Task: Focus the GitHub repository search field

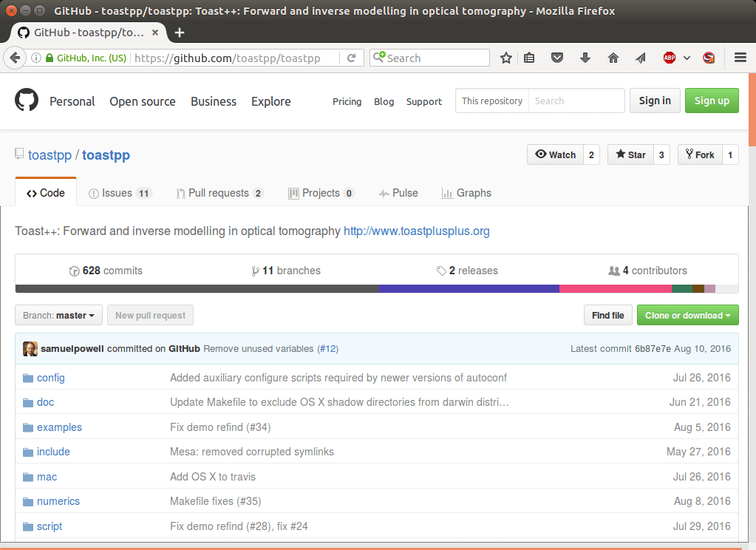Action: 576,101
